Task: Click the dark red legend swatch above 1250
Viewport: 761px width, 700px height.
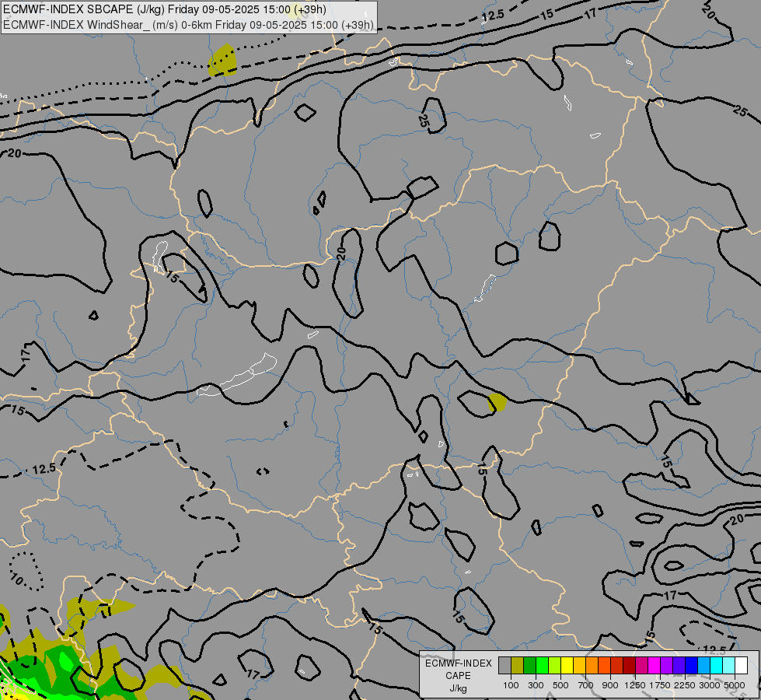Action: [x=629, y=666]
